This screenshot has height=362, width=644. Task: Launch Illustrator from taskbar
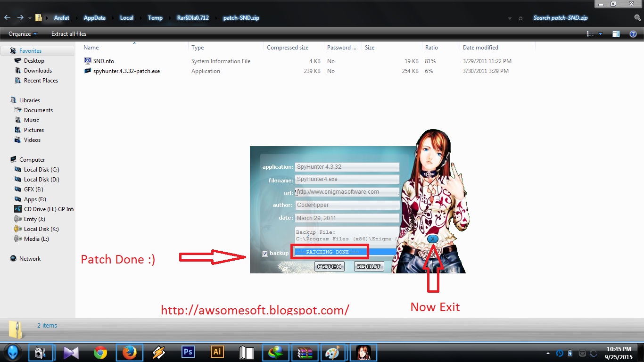(x=217, y=353)
